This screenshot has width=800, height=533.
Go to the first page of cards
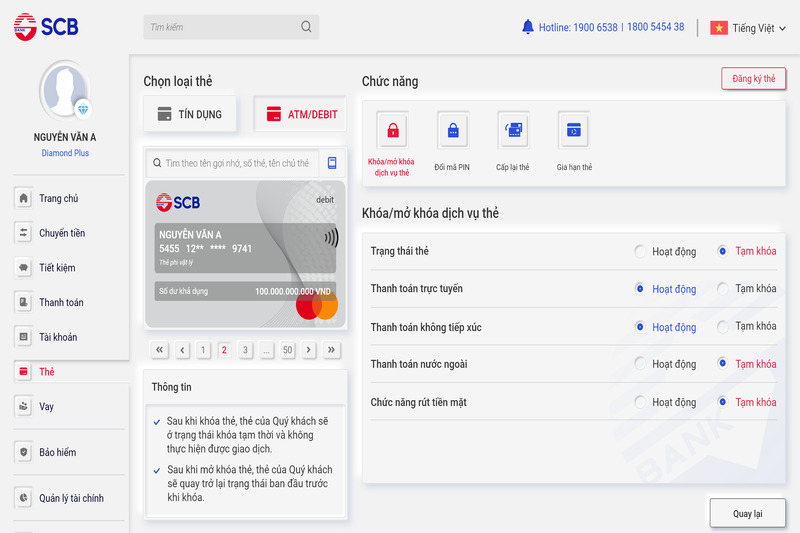click(x=160, y=350)
